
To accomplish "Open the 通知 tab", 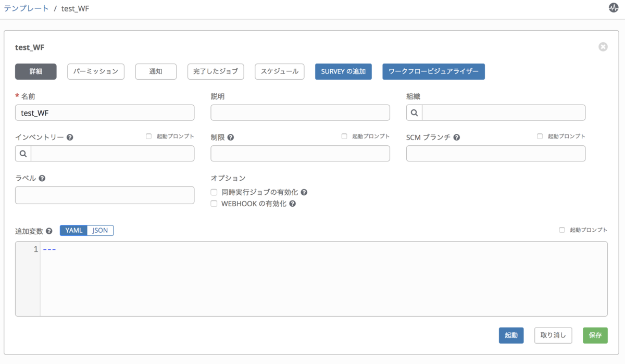I will [x=156, y=71].
